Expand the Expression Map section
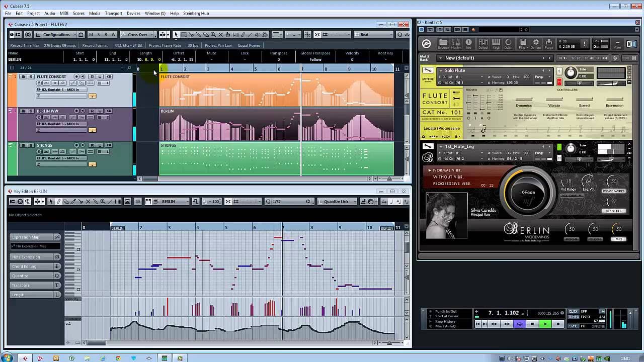The height and width of the screenshot is (362, 644). tap(35, 237)
